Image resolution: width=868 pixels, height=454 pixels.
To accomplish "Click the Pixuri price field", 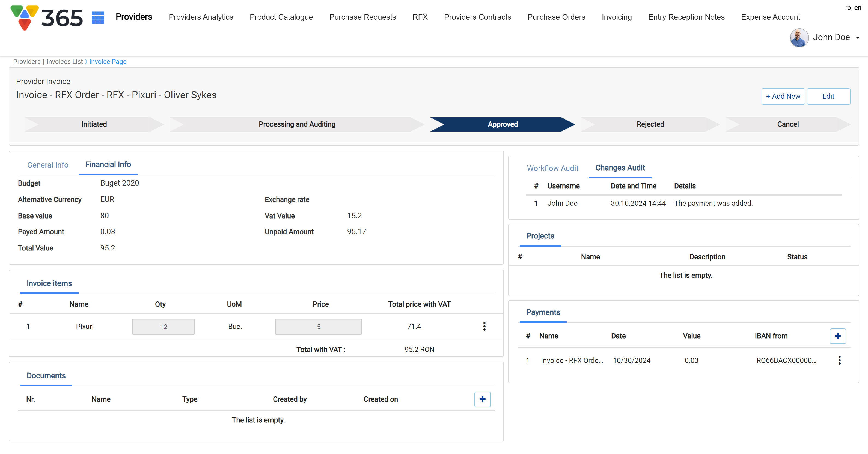I will pyautogui.click(x=318, y=327).
